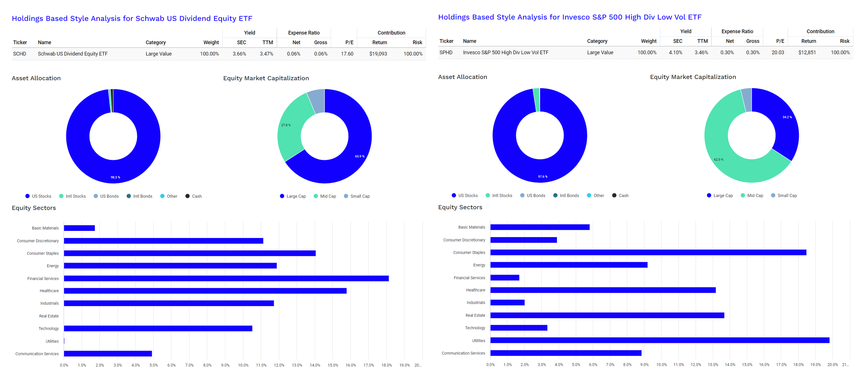Click SPHD Technology sector label
Viewport: 868px width, 386px height.
pos(475,328)
